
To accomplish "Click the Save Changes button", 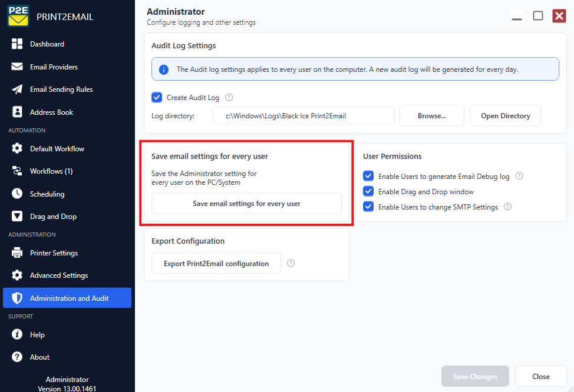I will 475,376.
